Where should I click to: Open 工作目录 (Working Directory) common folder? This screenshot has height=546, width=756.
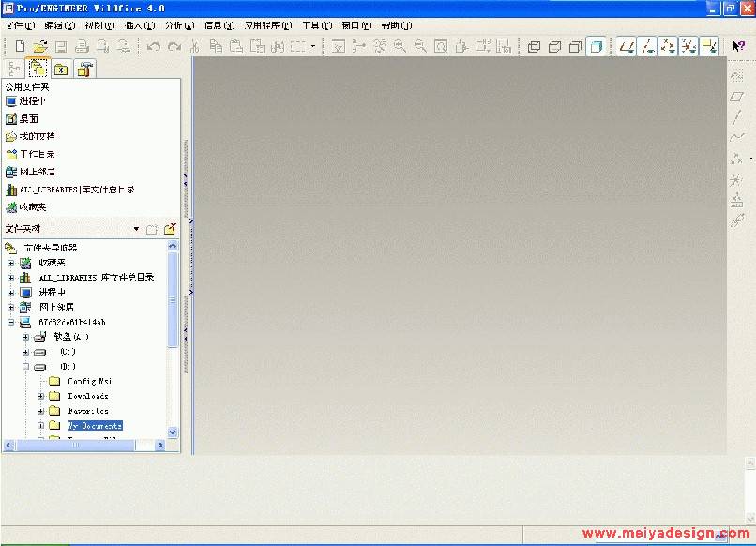coord(30,155)
